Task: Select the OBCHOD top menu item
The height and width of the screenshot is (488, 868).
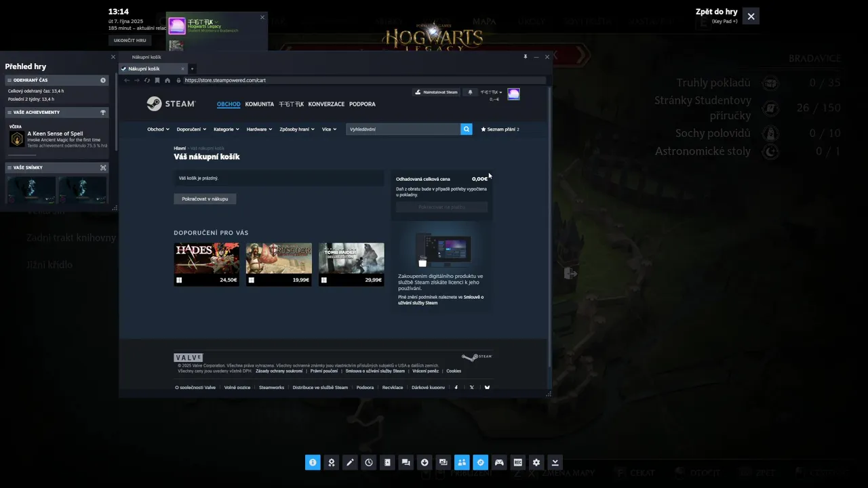Action: coord(229,104)
